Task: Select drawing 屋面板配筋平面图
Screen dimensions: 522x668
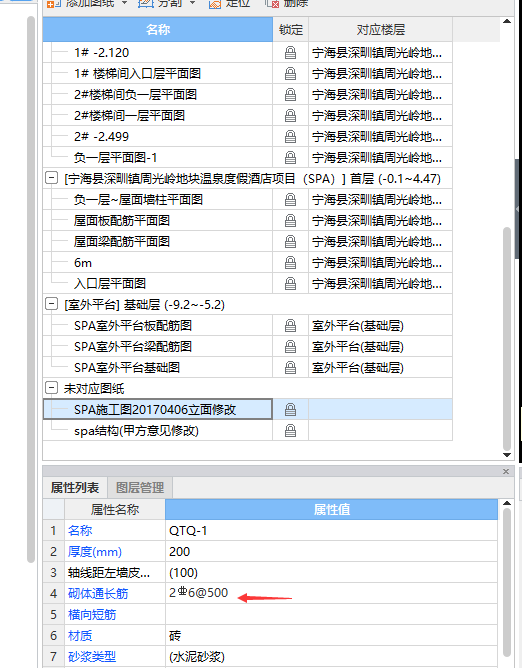Action: click(x=122, y=221)
